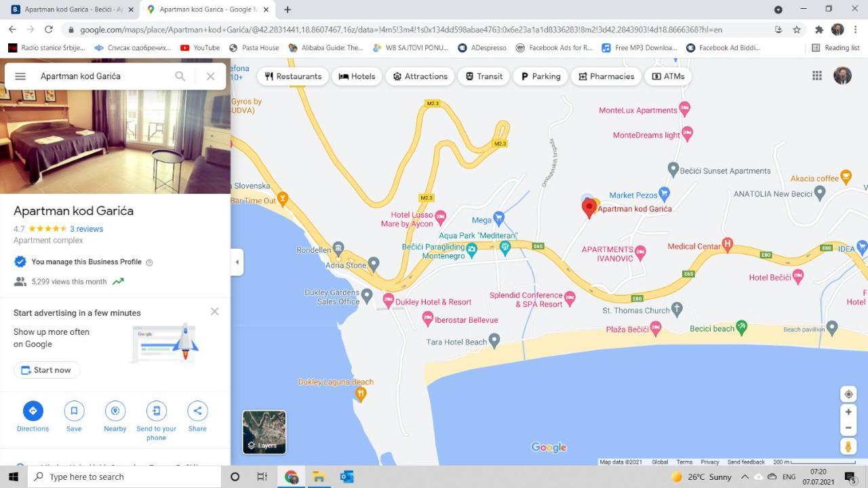
Task: Filter map by Restaurants
Action: pyautogui.click(x=293, y=76)
